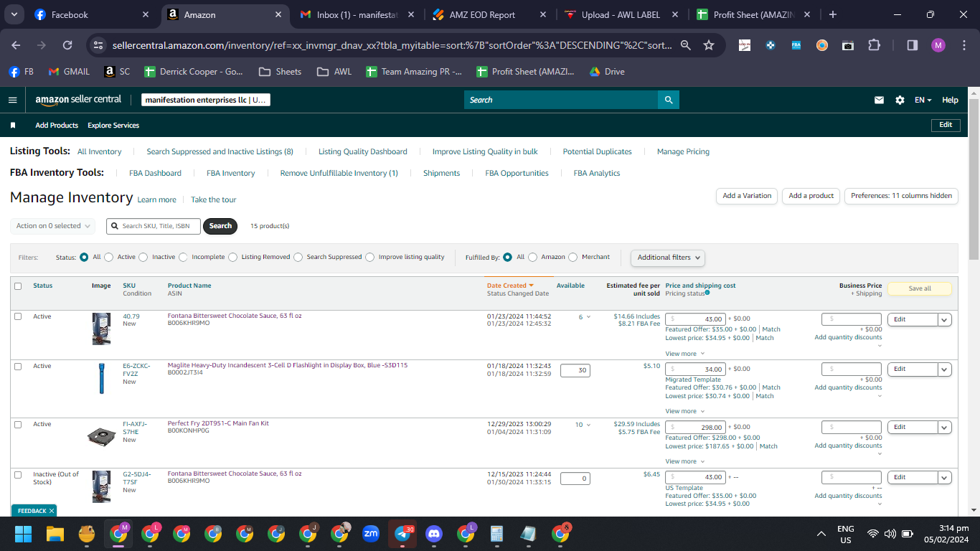This screenshot has height=551, width=980.
Task: Open the Seller Central mail messages icon
Action: (x=879, y=100)
